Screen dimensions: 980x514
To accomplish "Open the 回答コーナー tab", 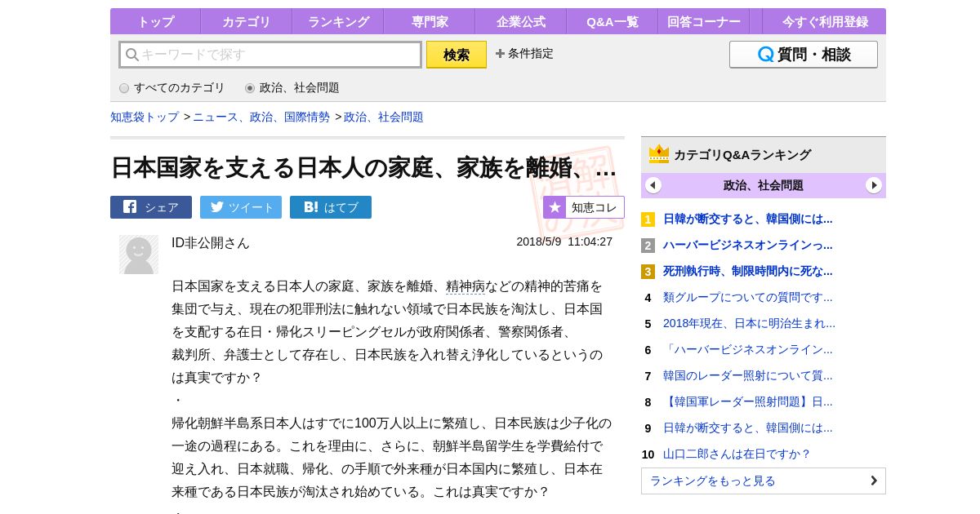I will pos(703,21).
